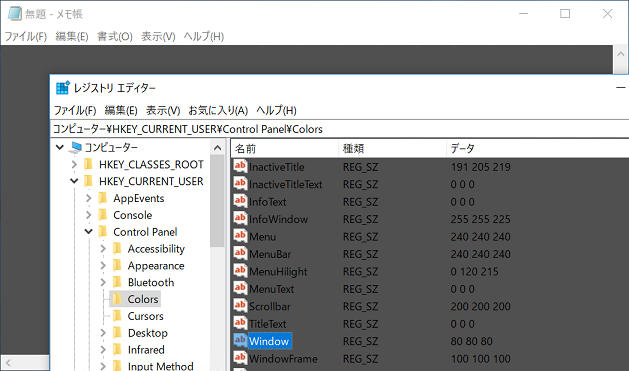
Task: Click Notepad vertical scroll-up arrow
Action: pyautogui.click(x=621, y=54)
